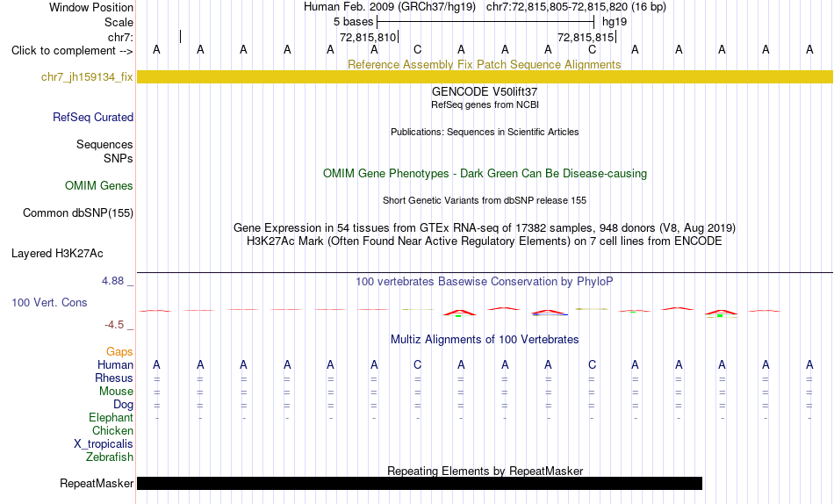The width and height of the screenshot is (834, 504).
Task: Click the Sequences track label
Action: pyautogui.click(x=104, y=144)
